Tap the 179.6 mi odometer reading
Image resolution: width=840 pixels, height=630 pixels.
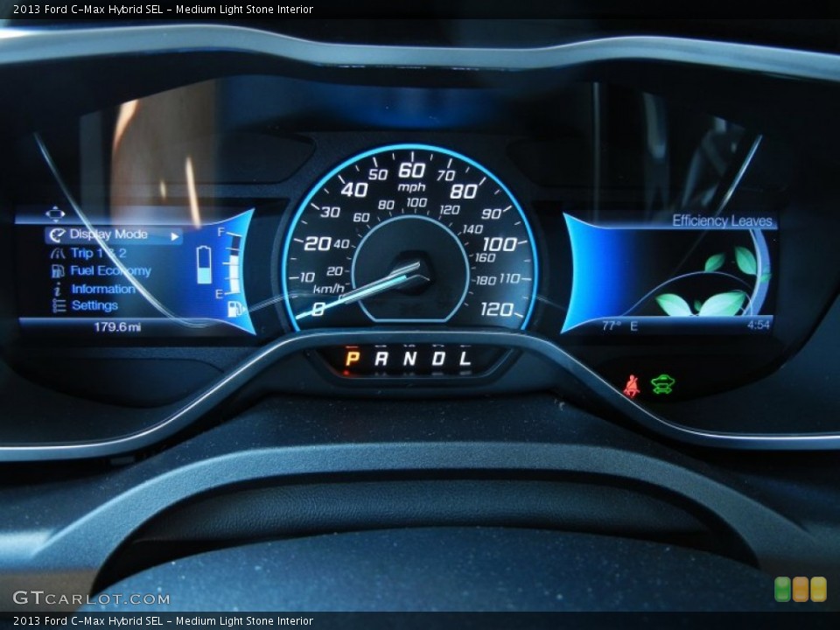point(117,326)
